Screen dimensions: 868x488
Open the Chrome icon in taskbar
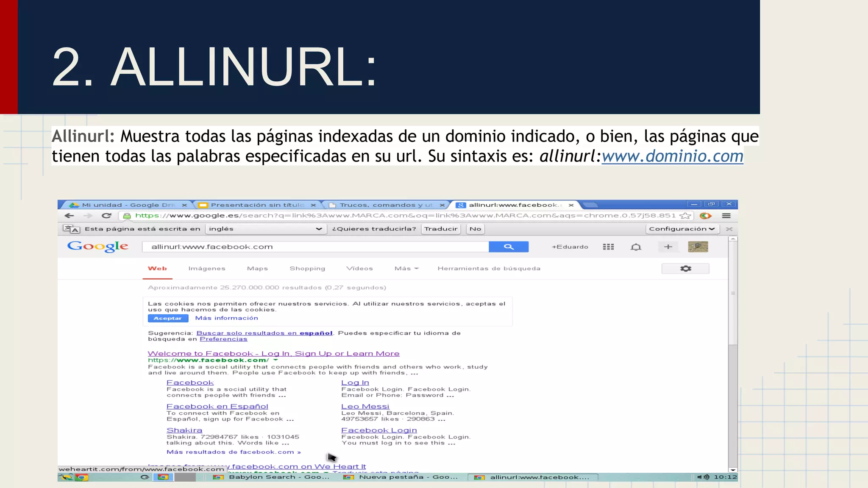click(82, 477)
